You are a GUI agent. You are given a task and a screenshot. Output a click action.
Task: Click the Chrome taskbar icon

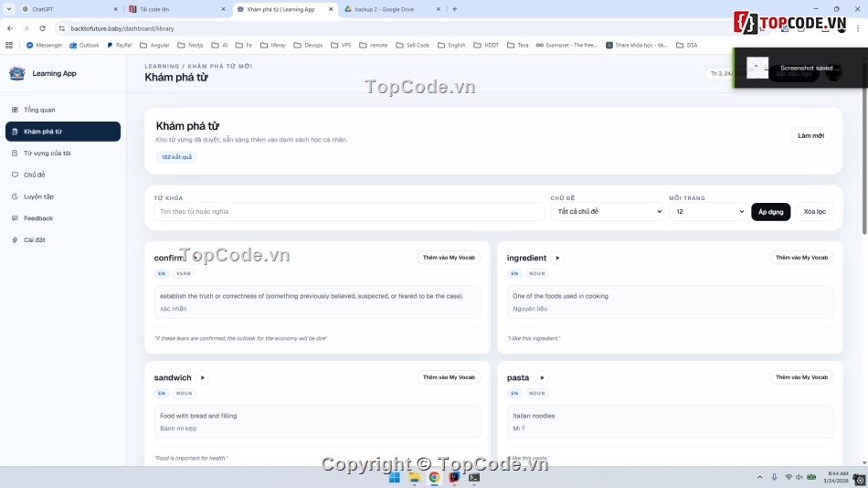click(434, 477)
